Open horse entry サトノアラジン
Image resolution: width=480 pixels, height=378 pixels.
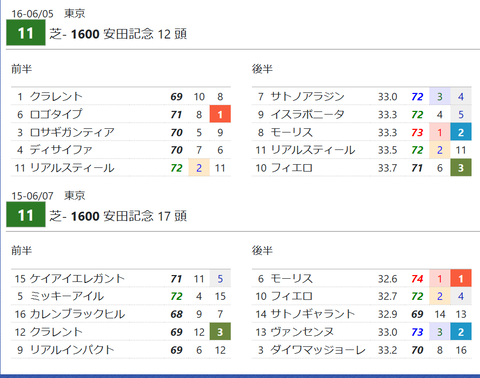click(x=307, y=96)
